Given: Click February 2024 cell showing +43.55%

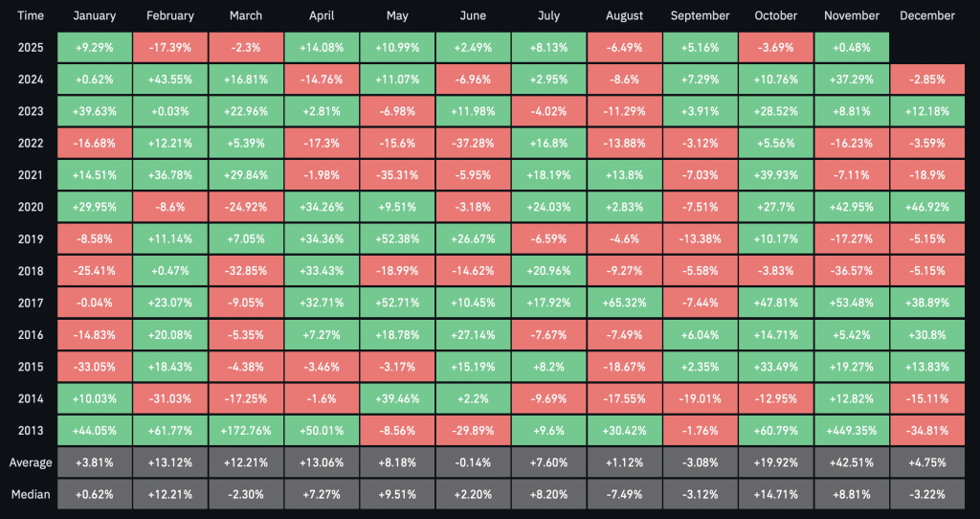Looking at the screenshot, I should click(x=170, y=79).
